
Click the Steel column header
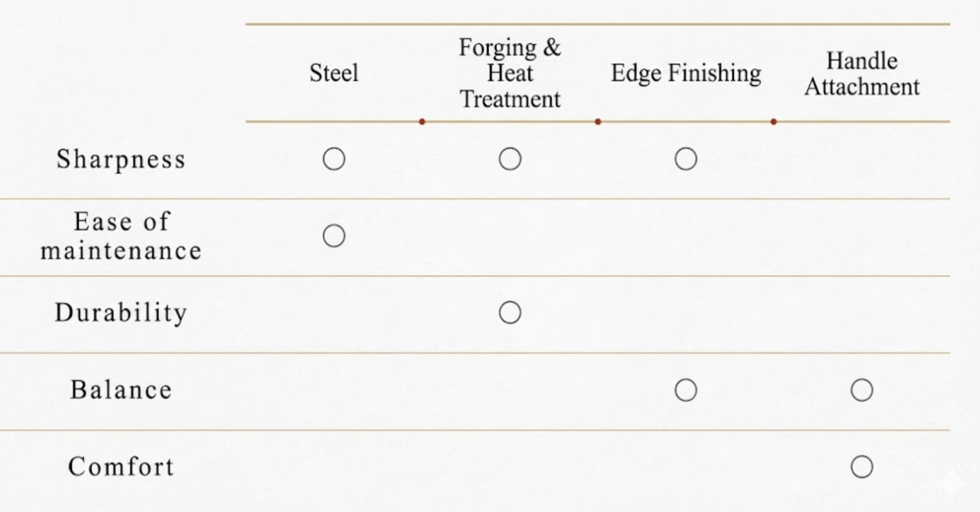coord(334,73)
